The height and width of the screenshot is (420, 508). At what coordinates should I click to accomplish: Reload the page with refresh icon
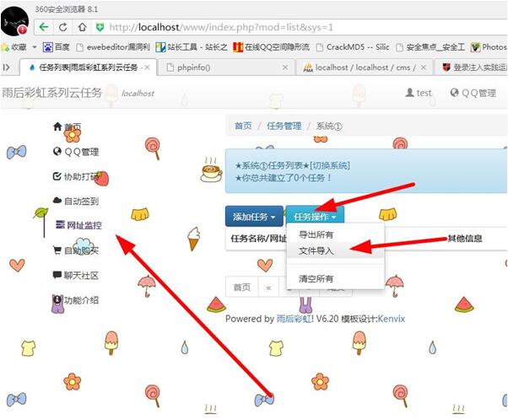pyautogui.click(x=63, y=27)
